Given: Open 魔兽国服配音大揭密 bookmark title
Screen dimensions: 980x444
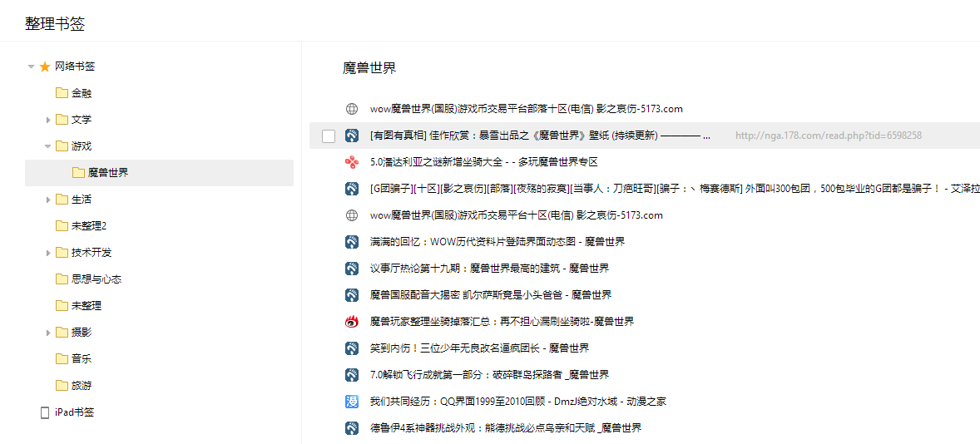Looking at the screenshot, I should pyautogui.click(x=491, y=294).
